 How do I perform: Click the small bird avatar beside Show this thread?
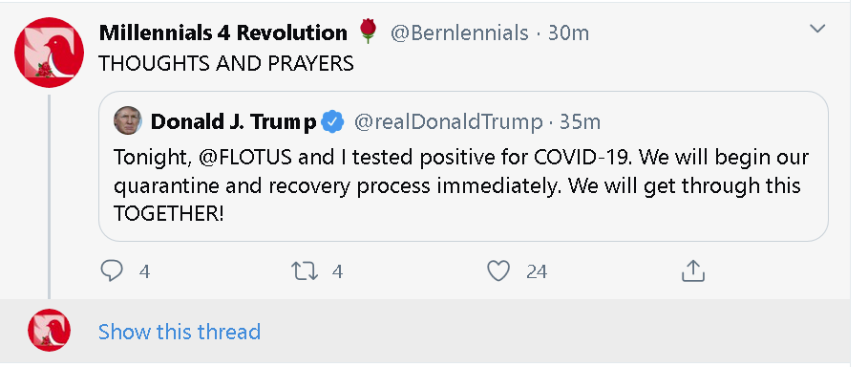pos(50,330)
